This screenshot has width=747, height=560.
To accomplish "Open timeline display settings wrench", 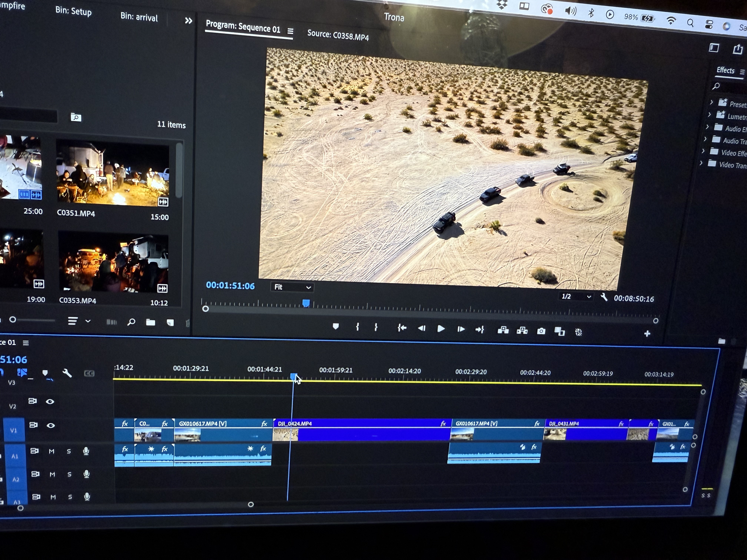I will [x=67, y=373].
